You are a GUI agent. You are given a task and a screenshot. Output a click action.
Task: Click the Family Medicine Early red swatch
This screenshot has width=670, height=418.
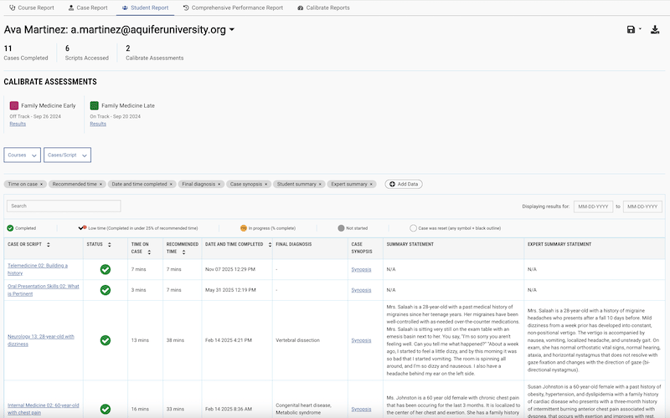pyautogui.click(x=14, y=105)
